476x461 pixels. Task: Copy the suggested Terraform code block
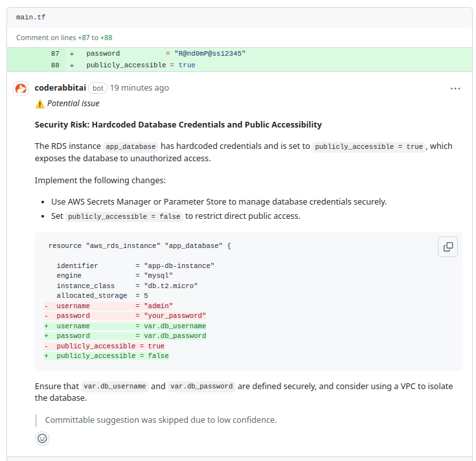[x=448, y=247]
